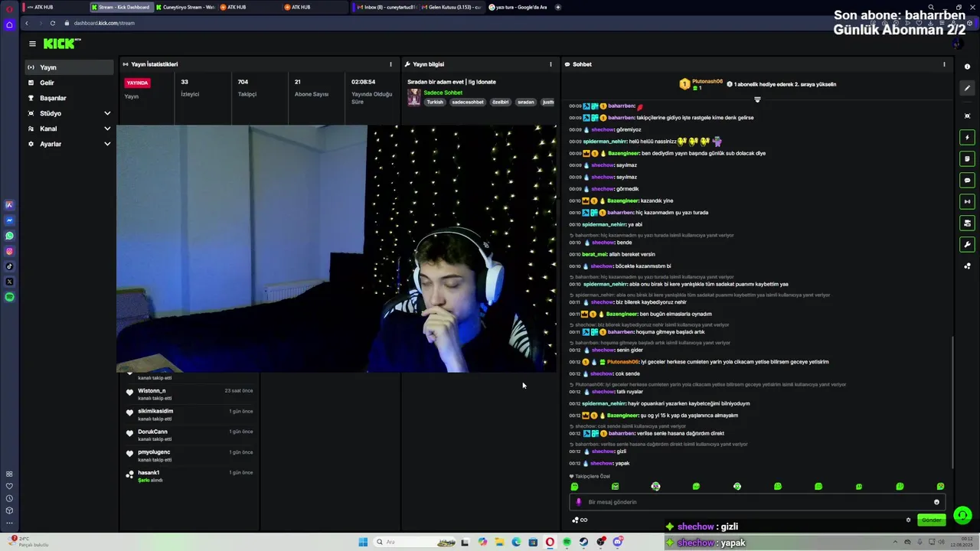Click the stream video preview
980x551 pixels.
337,249
